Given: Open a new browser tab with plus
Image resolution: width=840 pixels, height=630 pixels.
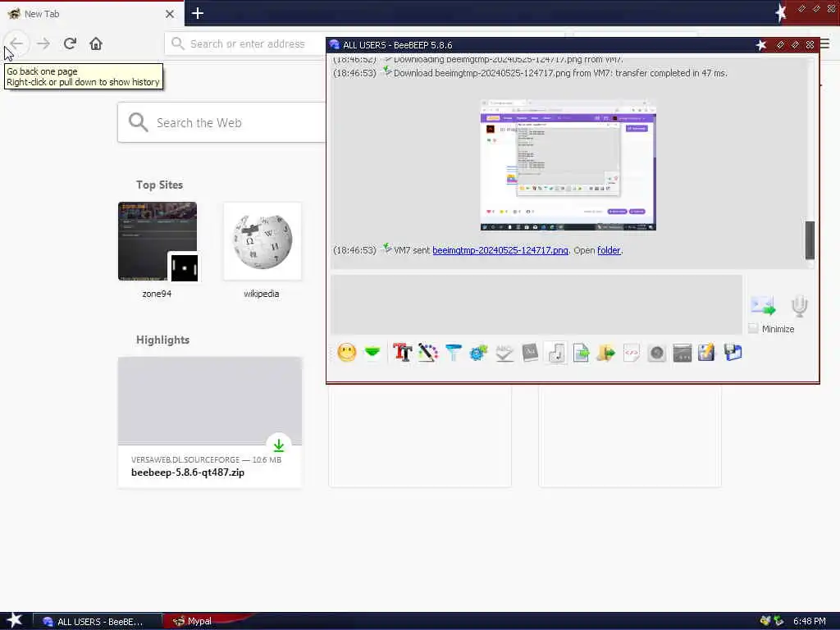Looking at the screenshot, I should click(x=198, y=13).
